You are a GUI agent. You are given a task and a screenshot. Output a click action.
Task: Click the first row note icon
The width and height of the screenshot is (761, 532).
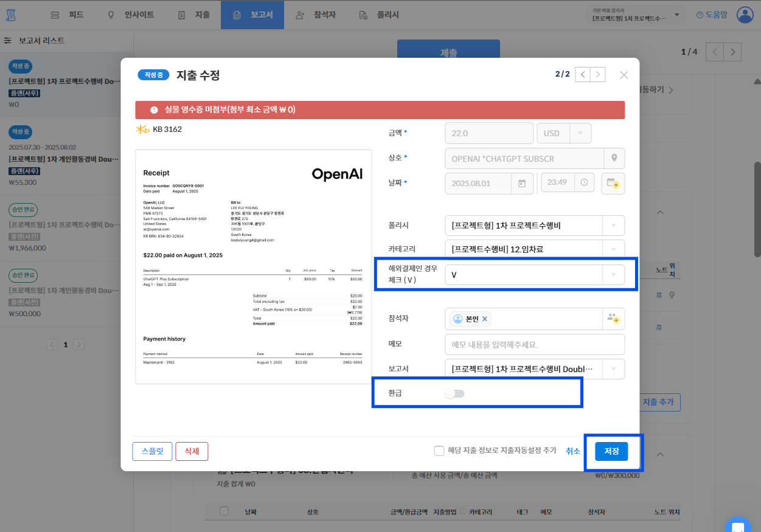[659, 295]
